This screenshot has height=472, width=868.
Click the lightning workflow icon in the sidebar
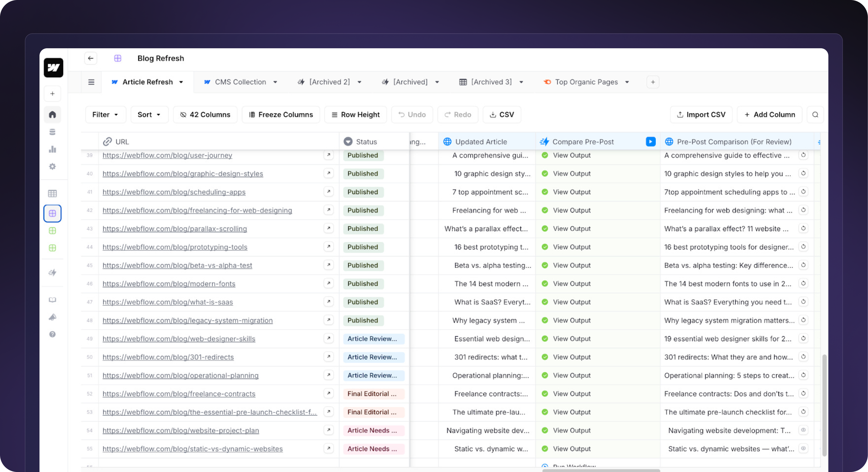[x=52, y=272]
